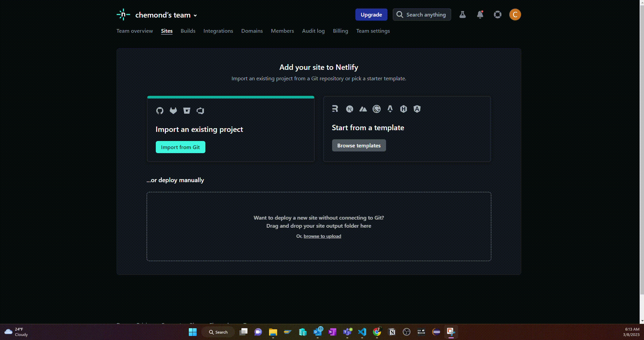The image size is (644, 340).
Task: Follow the browse to upload link
Action: (322, 236)
